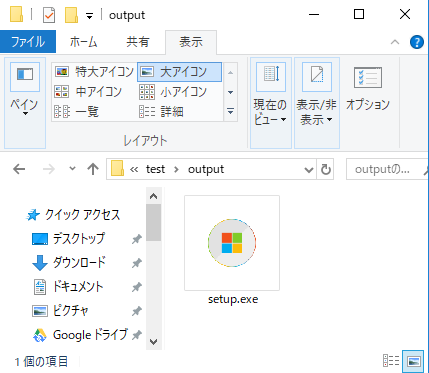
Task: Click the test breadcrumb in address bar
Action: point(155,169)
